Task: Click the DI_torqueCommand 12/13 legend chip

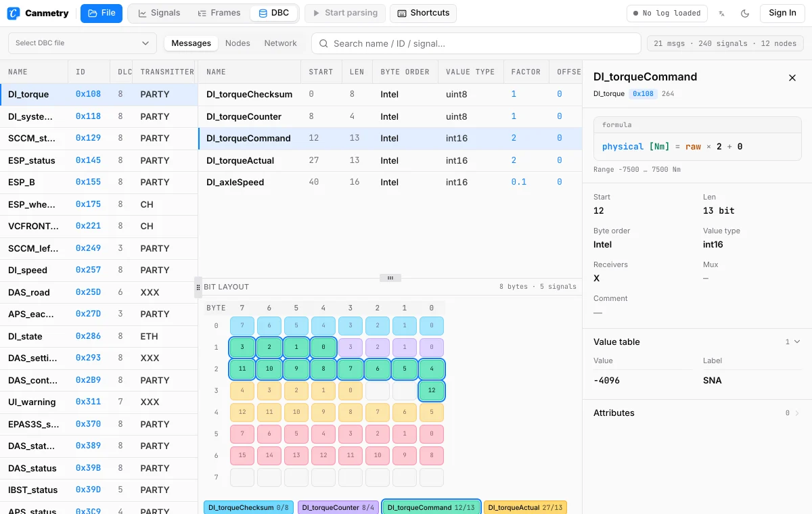Action: 432,507
